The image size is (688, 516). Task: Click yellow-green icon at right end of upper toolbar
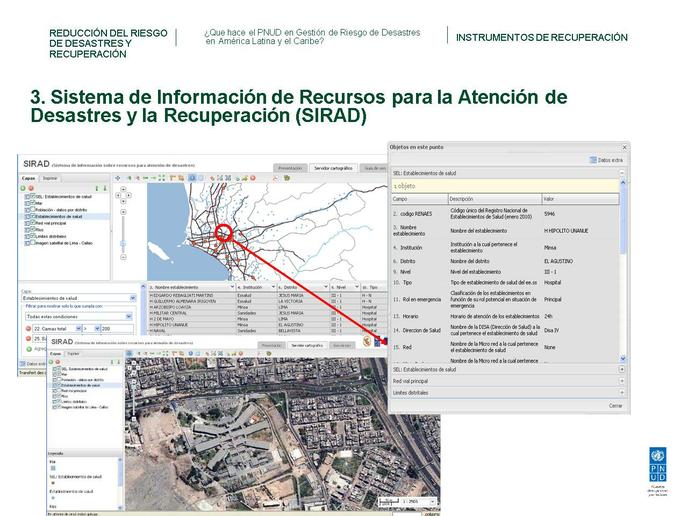(x=287, y=178)
